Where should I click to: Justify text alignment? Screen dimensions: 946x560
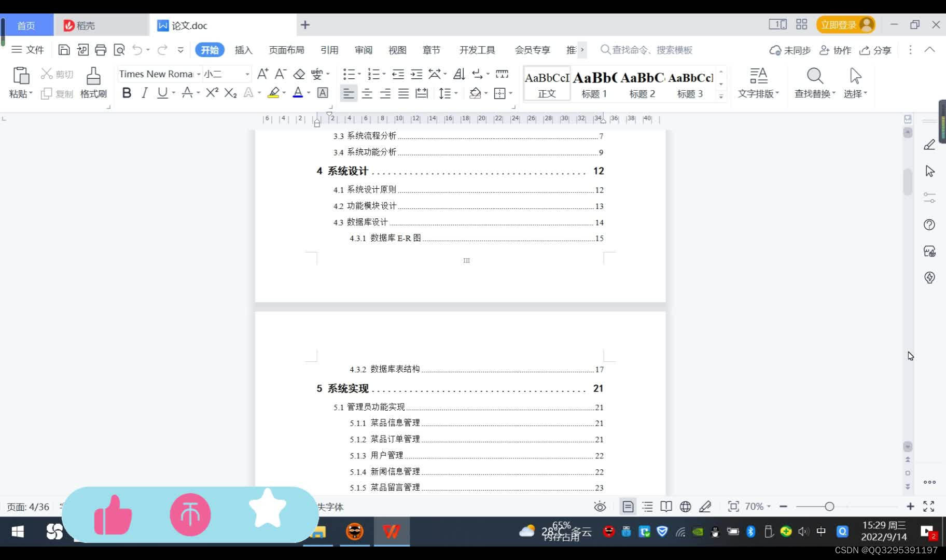pos(404,93)
